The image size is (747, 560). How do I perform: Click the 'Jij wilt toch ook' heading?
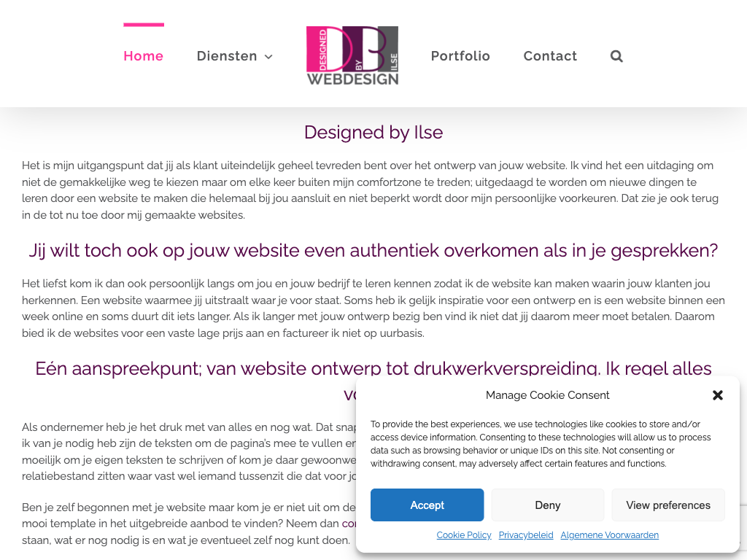(373, 251)
